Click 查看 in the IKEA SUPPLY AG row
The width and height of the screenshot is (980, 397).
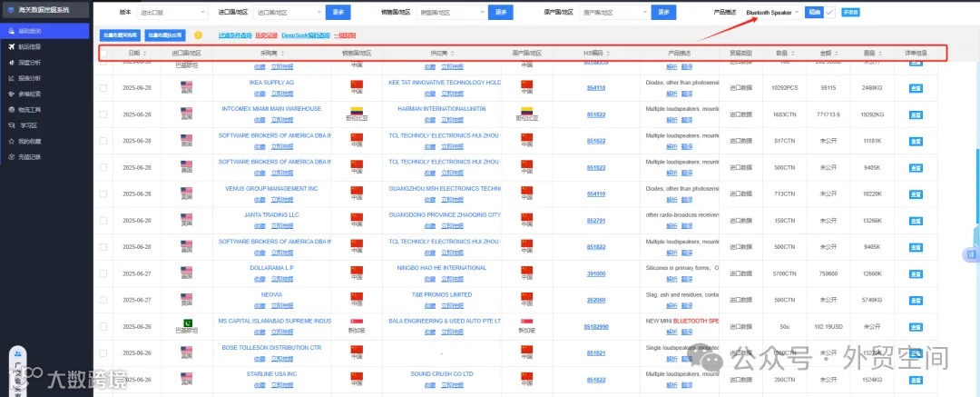click(916, 89)
